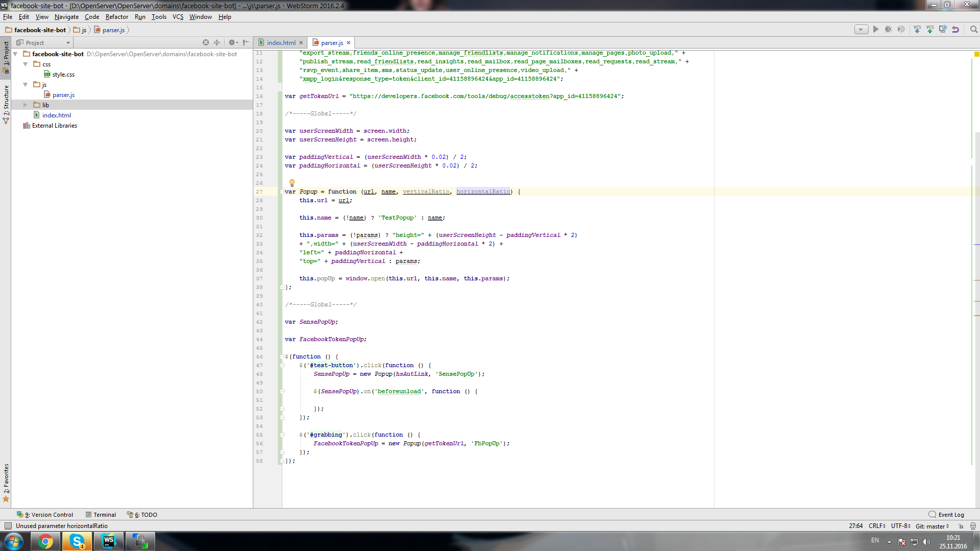The height and width of the screenshot is (551, 980).
Task: Open Project panel gear settings
Action: pyautogui.click(x=232, y=43)
